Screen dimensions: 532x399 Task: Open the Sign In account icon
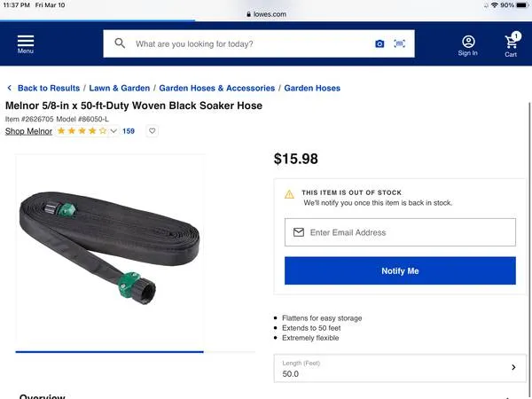click(x=467, y=44)
